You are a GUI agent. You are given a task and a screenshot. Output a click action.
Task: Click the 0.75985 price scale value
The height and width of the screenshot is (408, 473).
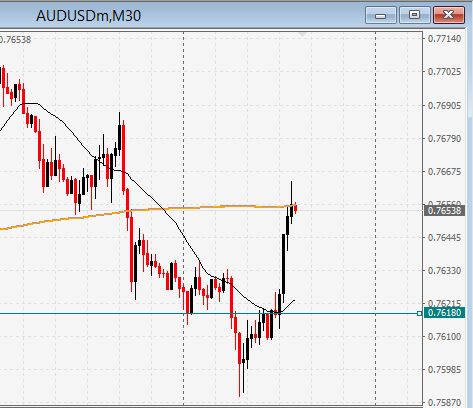444,370
